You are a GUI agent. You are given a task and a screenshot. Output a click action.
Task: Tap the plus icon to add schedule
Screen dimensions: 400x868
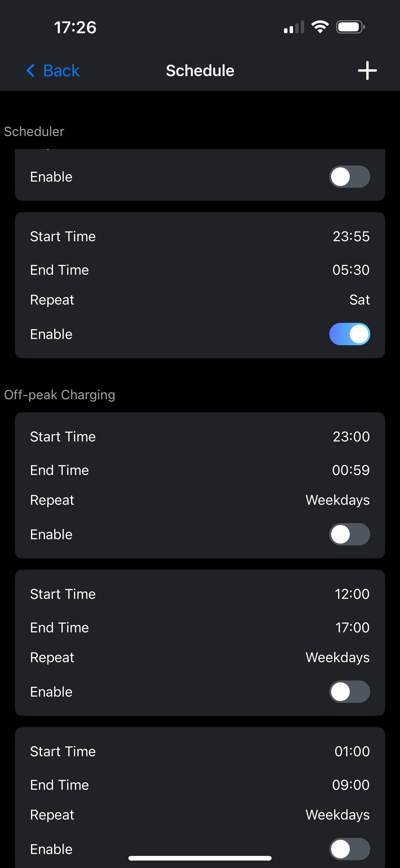[x=367, y=71]
